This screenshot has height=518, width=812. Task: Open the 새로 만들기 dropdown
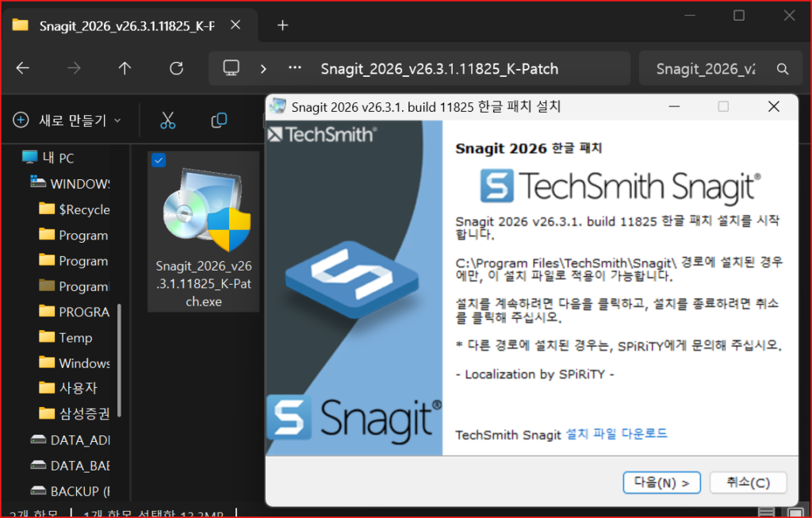pos(67,121)
